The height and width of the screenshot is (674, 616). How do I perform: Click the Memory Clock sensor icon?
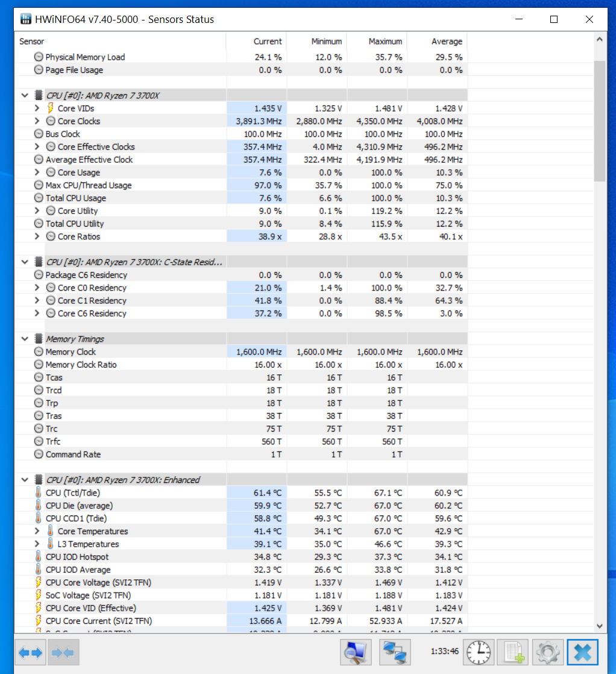point(39,351)
